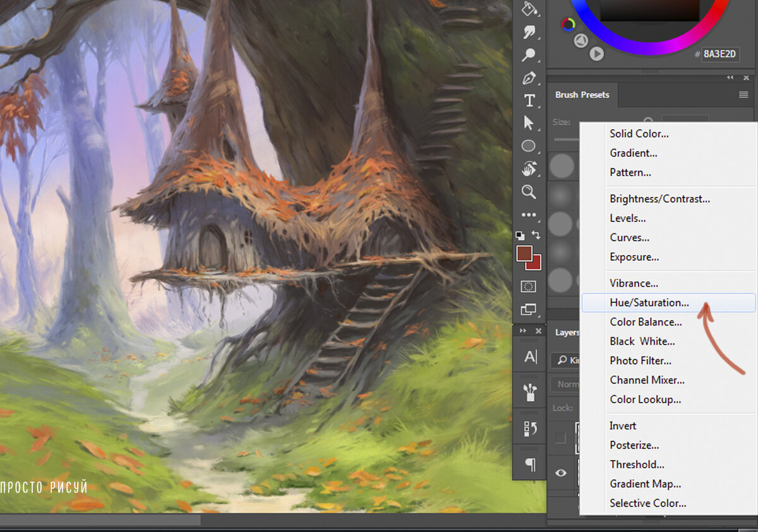Expand the collapsed side panel dock arrows
The image size is (758, 532).
pos(523,331)
